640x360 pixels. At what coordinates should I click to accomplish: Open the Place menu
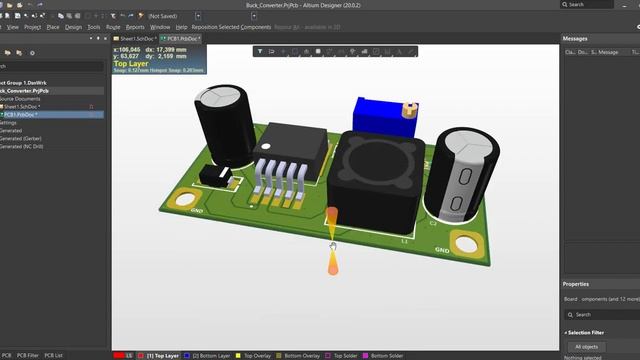coord(53,27)
